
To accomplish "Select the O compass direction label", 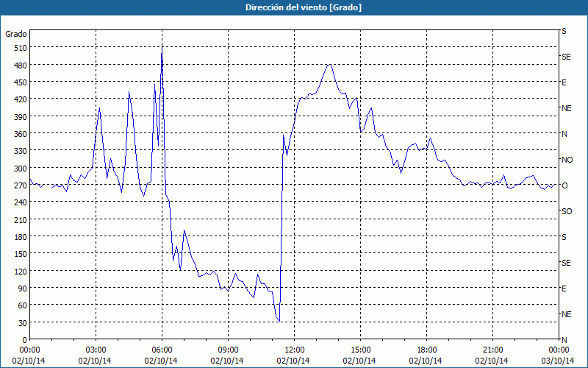I will pyautogui.click(x=564, y=185).
